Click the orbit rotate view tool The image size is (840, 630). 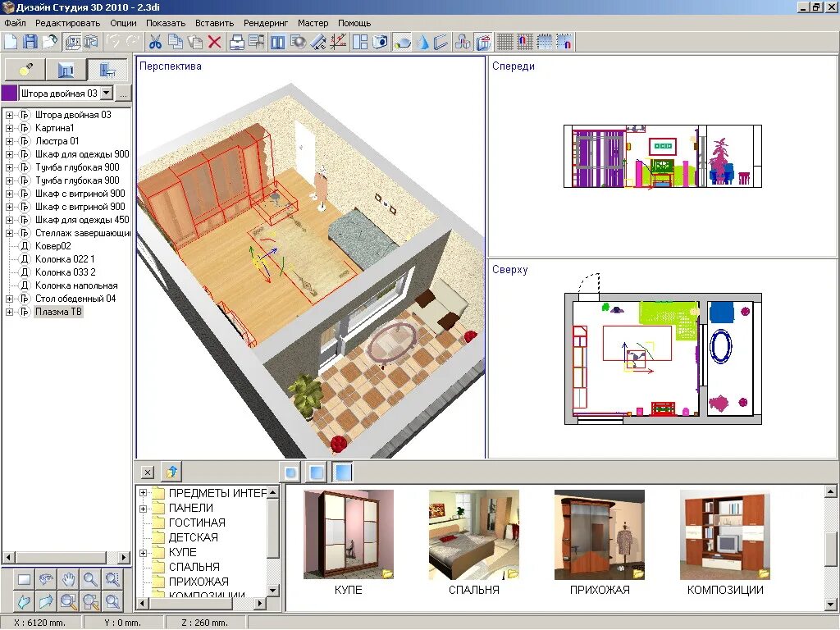(x=46, y=579)
